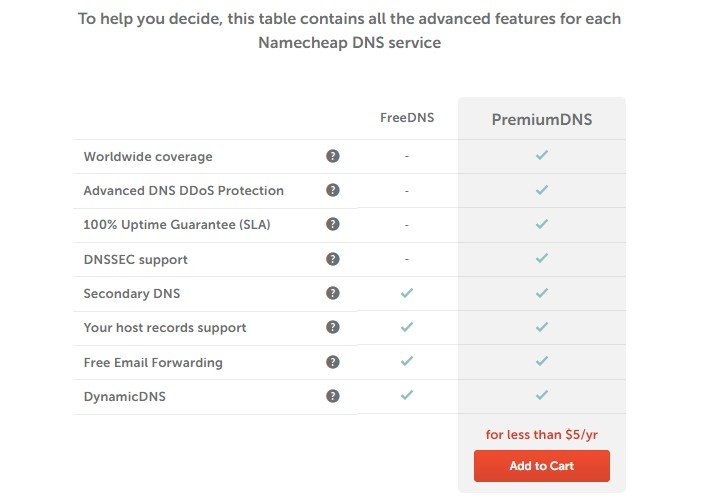Select the PremiumDNS column header
Image resolution: width=722 pixels, height=499 pixels.
pos(541,120)
